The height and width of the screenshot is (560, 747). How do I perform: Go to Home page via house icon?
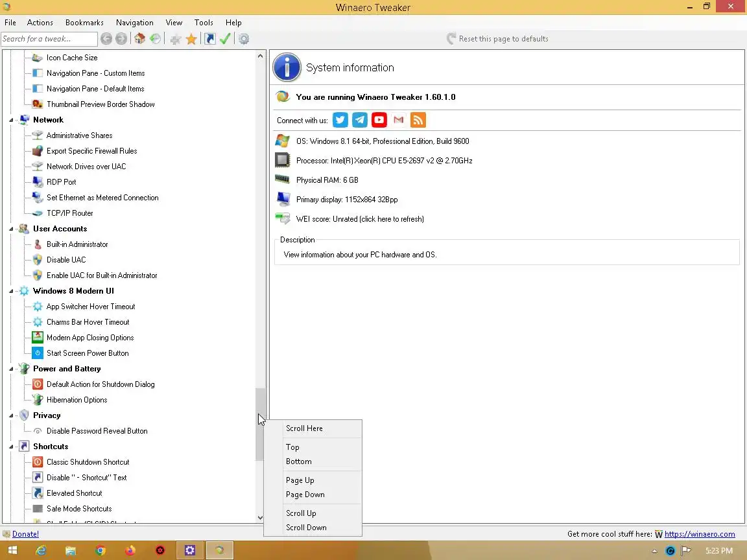pyautogui.click(x=139, y=39)
